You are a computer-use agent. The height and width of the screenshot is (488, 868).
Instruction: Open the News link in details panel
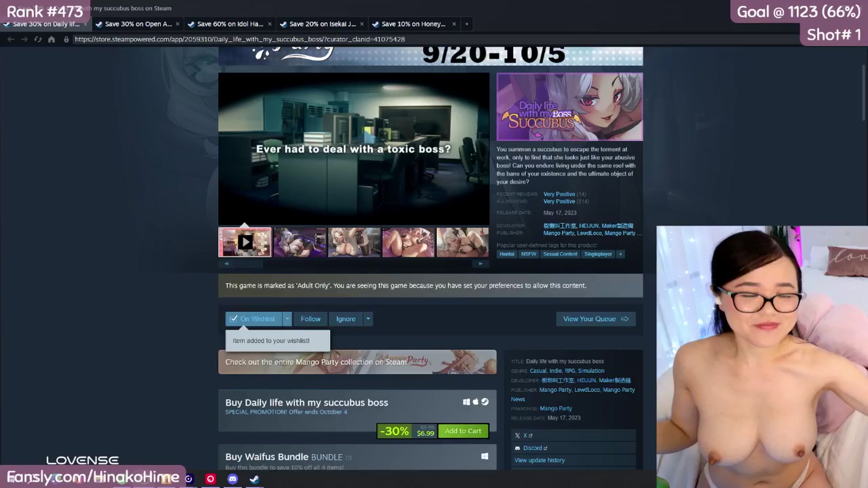point(518,399)
